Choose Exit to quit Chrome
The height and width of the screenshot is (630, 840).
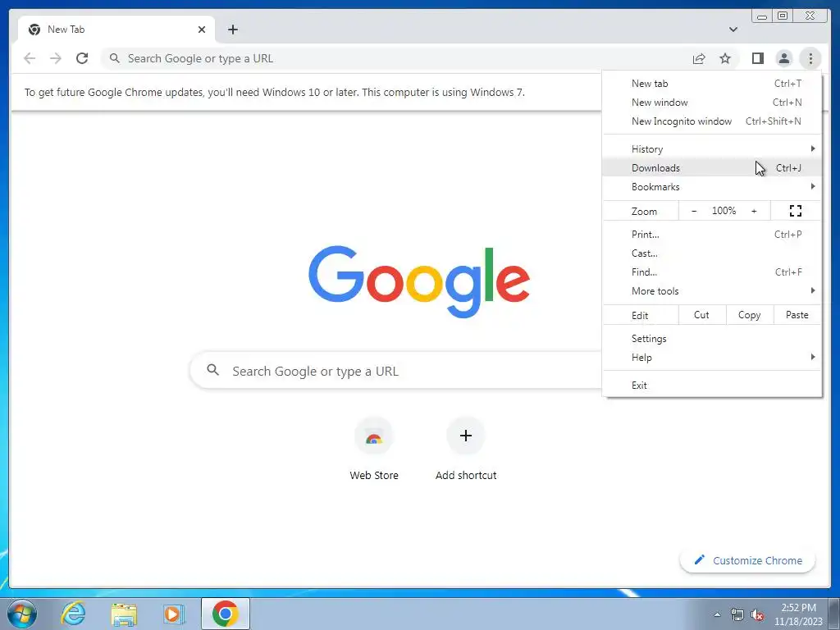tap(712, 386)
